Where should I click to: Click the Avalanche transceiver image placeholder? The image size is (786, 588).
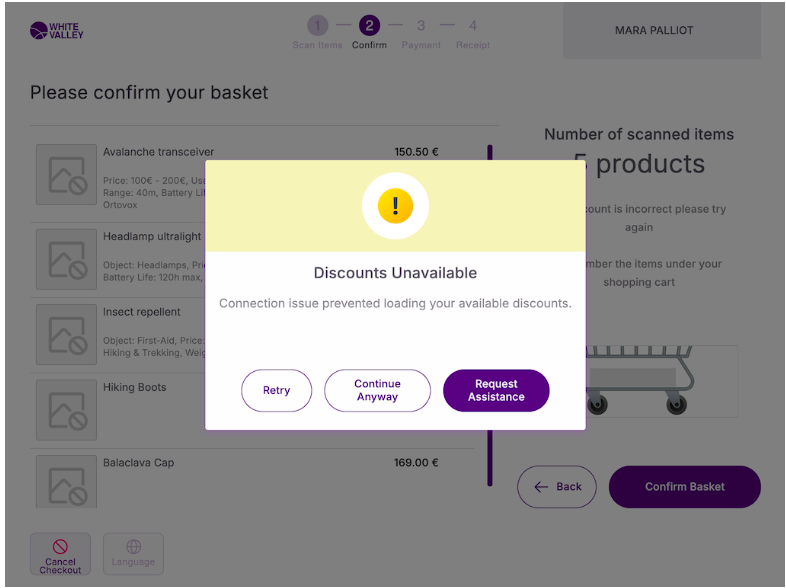67,175
